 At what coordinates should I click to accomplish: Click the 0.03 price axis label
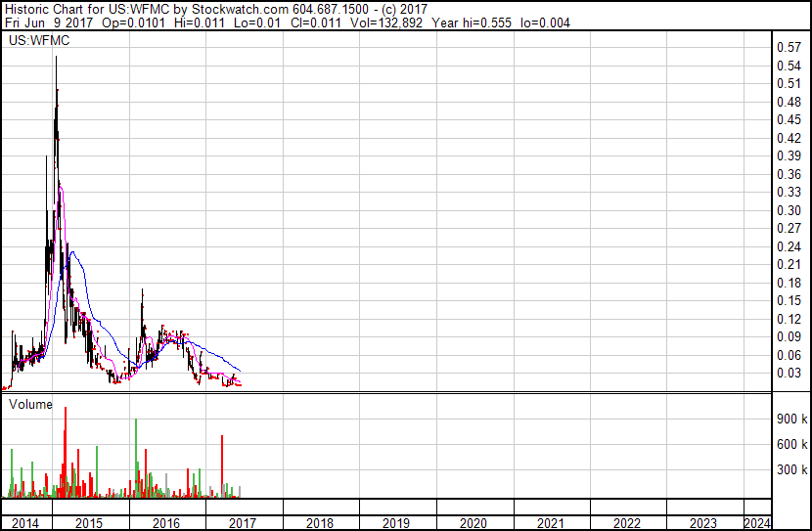click(x=789, y=373)
